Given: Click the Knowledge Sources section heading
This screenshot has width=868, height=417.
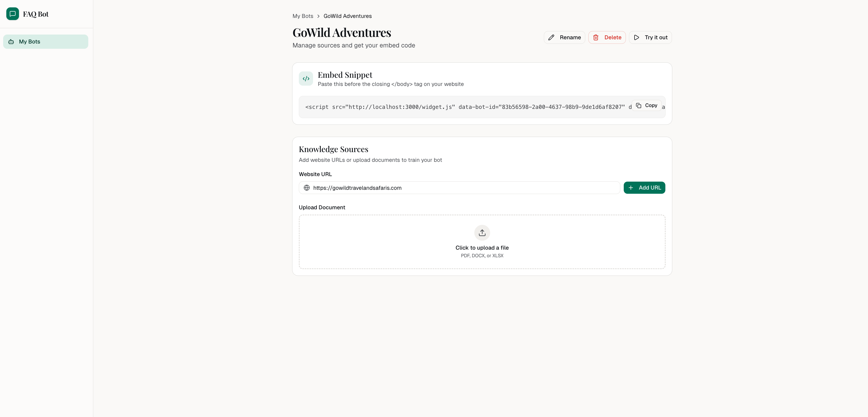Looking at the screenshot, I should [333, 149].
